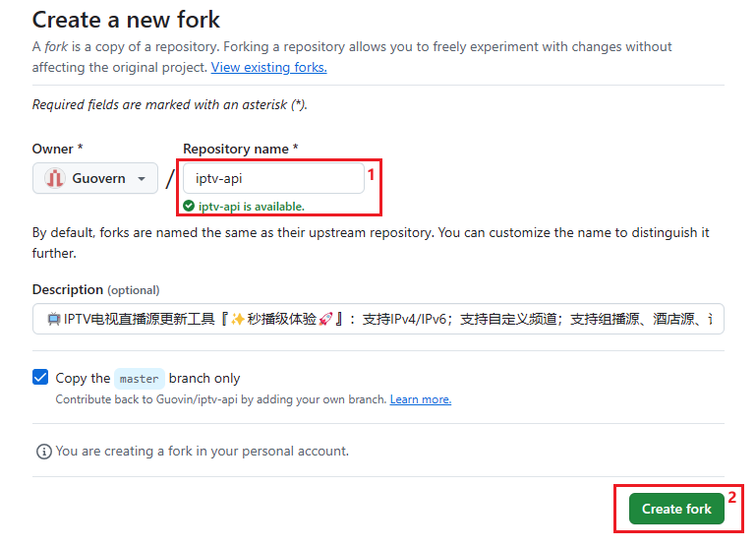Click the "master" branch name badge
756x547 pixels.
(139, 378)
